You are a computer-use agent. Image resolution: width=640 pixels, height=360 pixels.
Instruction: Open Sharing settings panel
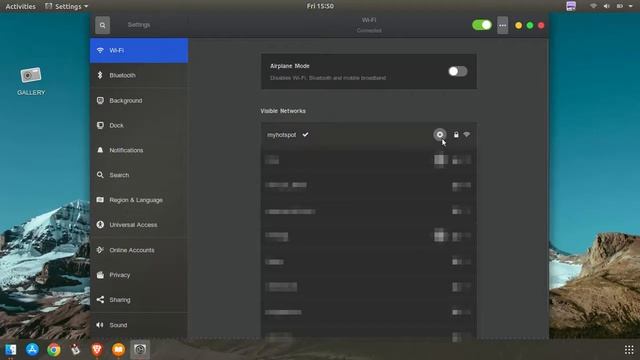pyautogui.click(x=139, y=300)
